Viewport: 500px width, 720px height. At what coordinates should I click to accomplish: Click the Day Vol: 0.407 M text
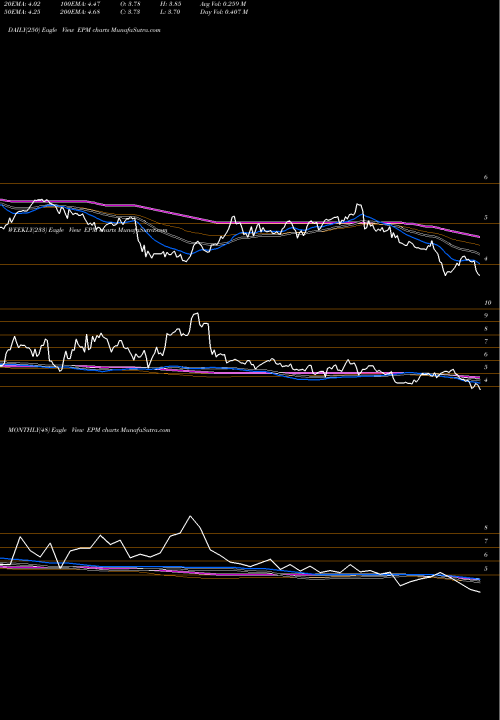click(x=224, y=12)
